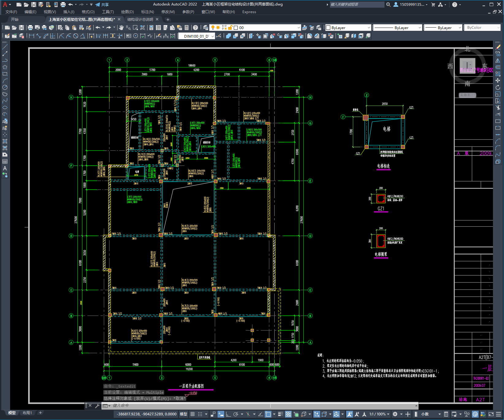Screen dimensions: 504x420
Task: Switch to the 结构设计总说明 drawing tab
Action: (x=140, y=19)
